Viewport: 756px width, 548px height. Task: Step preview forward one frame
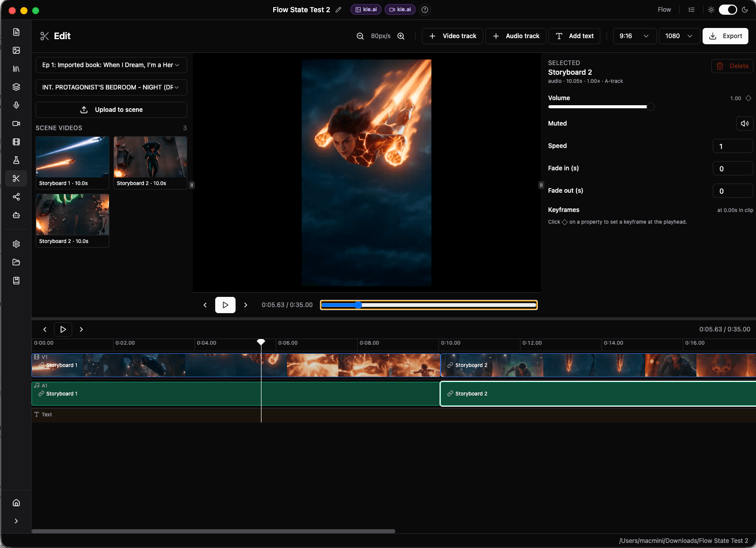[246, 305]
